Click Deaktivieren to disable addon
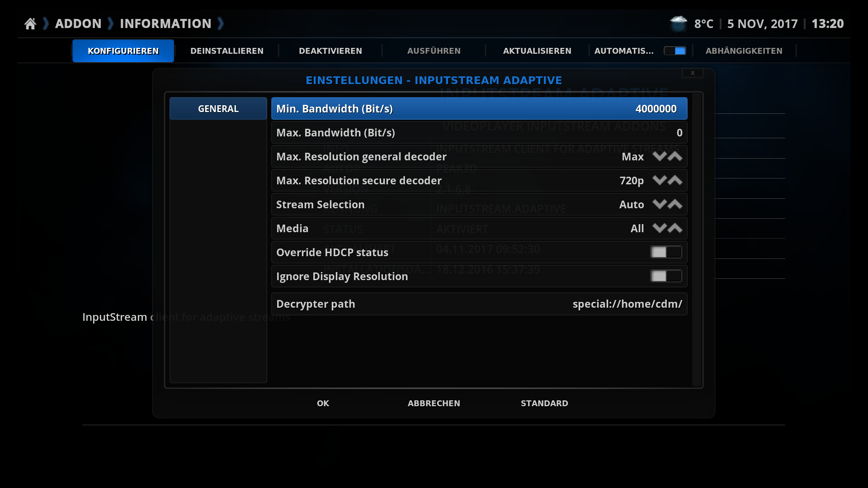This screenshot has height=488, width=868. pos(330,51)
